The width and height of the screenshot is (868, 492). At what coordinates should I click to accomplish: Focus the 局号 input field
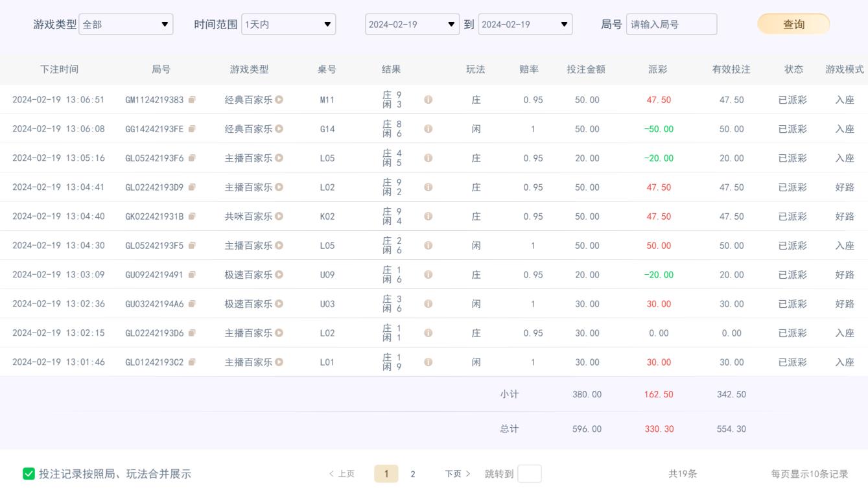[672, 25]
